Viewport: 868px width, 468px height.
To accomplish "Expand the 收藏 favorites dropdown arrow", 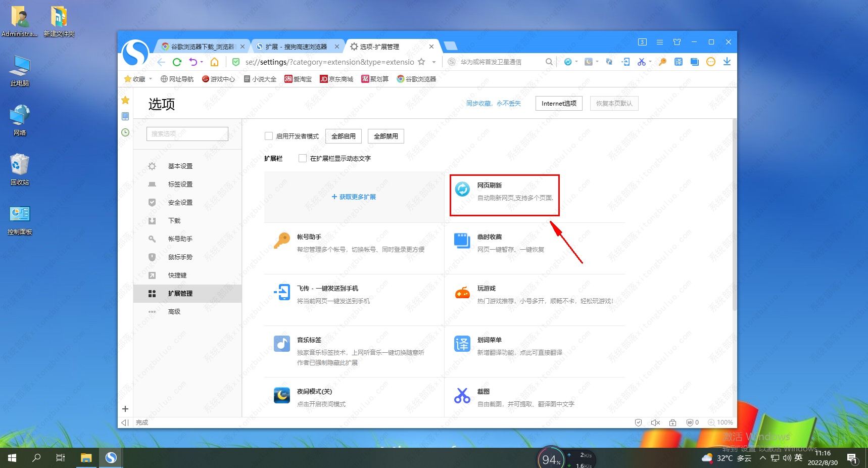I will point(151,79).
